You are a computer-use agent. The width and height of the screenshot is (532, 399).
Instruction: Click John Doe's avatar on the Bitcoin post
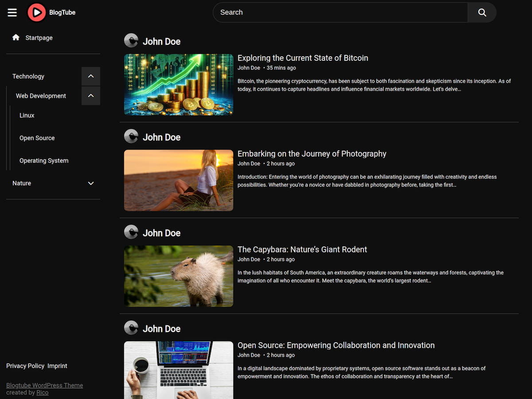coord(131,40)
